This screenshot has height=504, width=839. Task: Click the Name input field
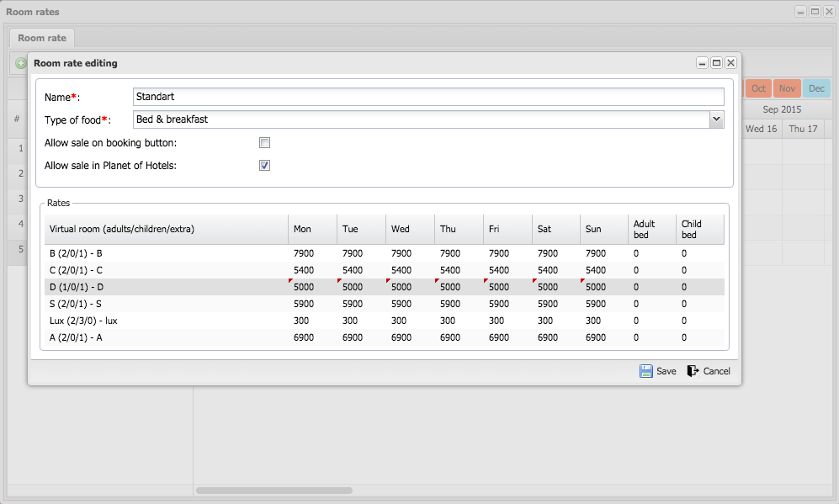428,97
